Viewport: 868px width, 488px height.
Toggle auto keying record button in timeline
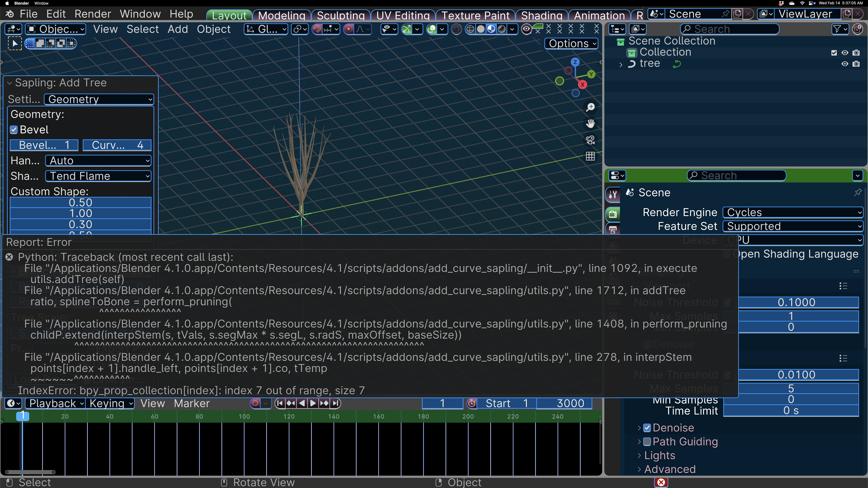pyautogui.click(x=255, y=403)
